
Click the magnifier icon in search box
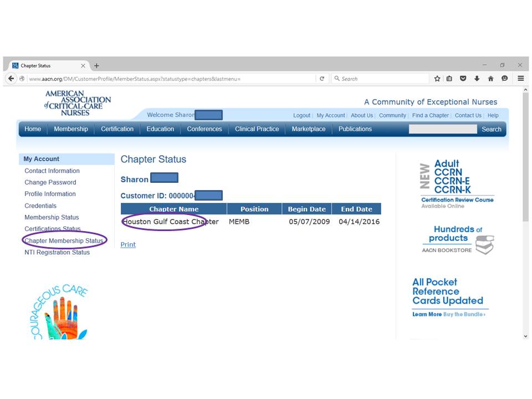337,79
